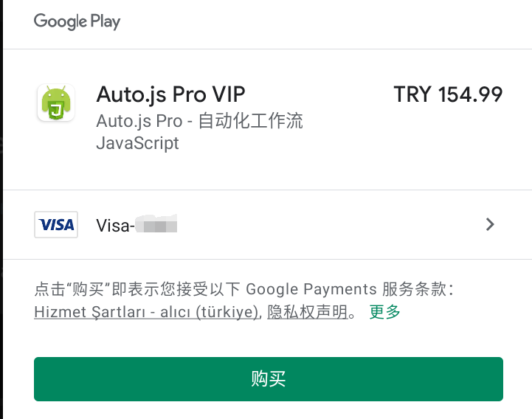Click the "Visa-" payment label text
The height and width of the screenshot is (419, 532).
(x=115, y=226)
